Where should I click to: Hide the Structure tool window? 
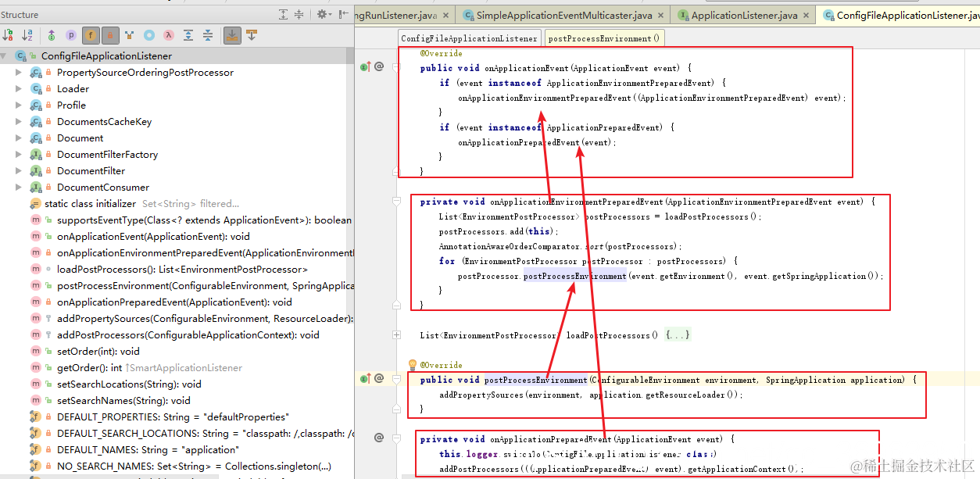(344, 14)
